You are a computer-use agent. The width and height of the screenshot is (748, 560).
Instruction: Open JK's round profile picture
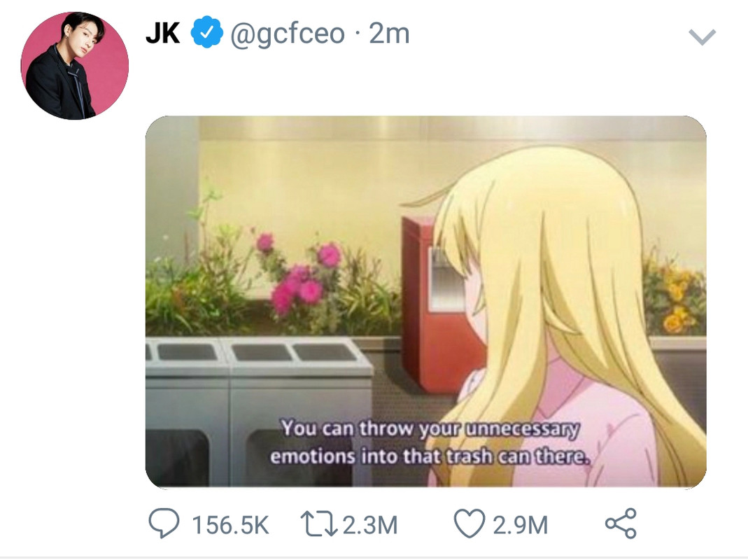pos(74,66)
